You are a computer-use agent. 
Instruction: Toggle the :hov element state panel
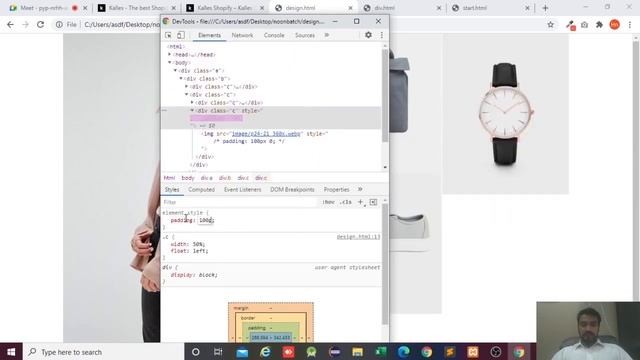click(328, 202)
